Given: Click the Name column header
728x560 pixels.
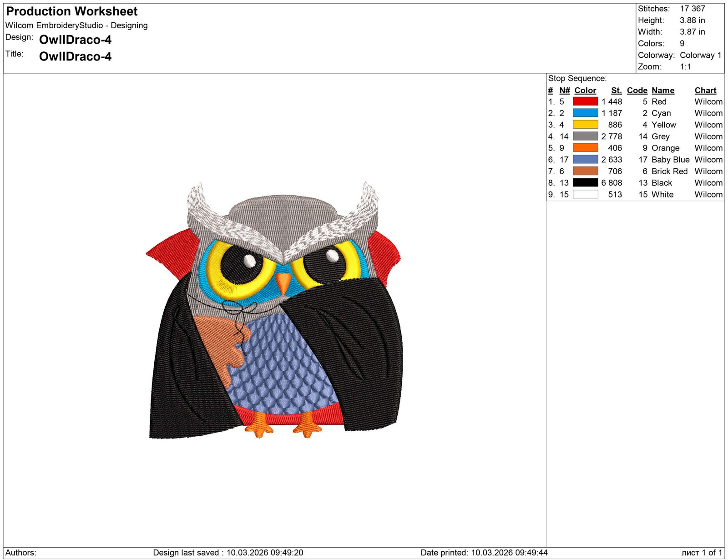Looking at the screenshot, I should (x=663, y=91).
